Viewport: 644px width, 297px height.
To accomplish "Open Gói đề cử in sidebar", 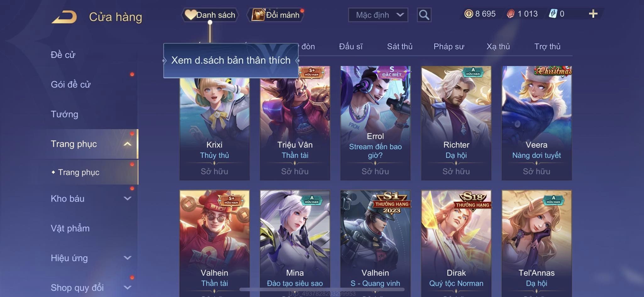I will [x=71, y=84].
